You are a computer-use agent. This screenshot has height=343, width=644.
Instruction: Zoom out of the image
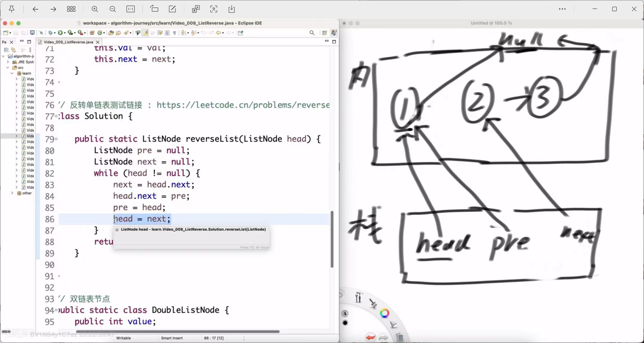pyautogui.click(x=113, y=9)
